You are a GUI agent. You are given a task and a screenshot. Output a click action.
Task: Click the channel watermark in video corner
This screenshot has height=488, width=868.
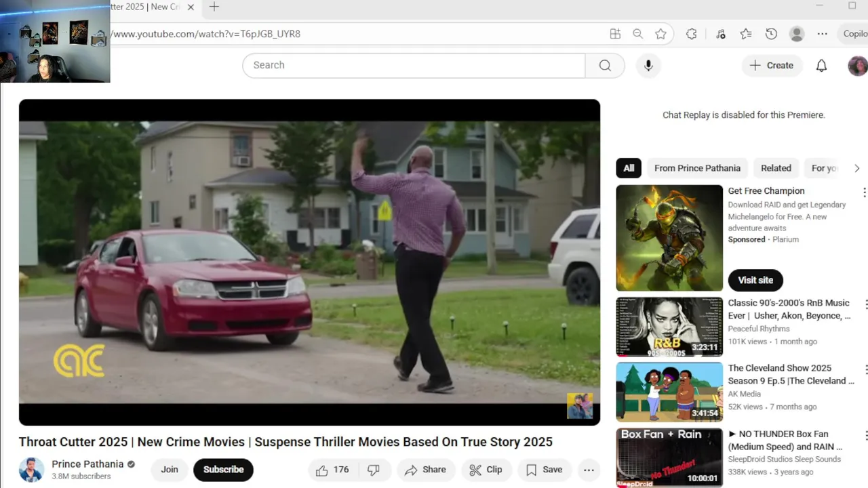(580, 406)
